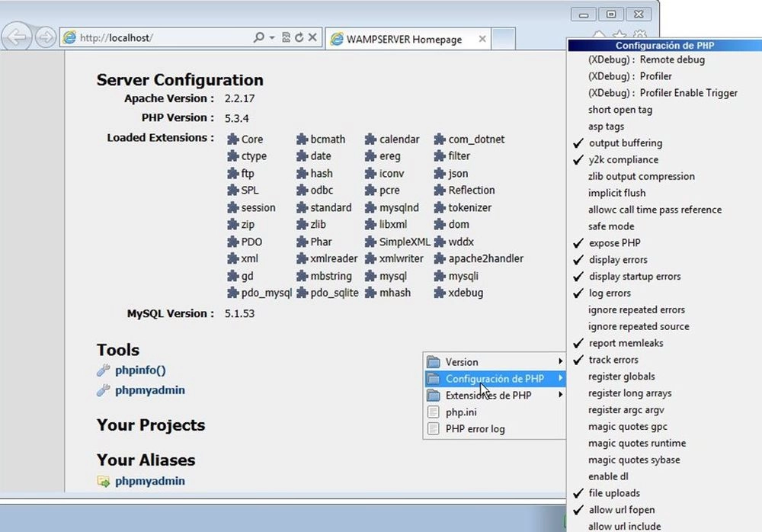Click the document icon next to PHP error log
762x532 pixels.
pyautogui.click(x=433, y=429)
